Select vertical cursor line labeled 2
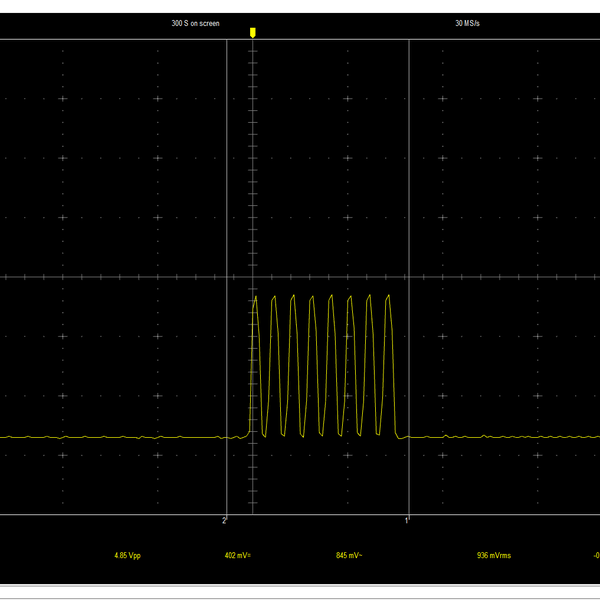This screenshot has height=600, width=600. (227, 277)
